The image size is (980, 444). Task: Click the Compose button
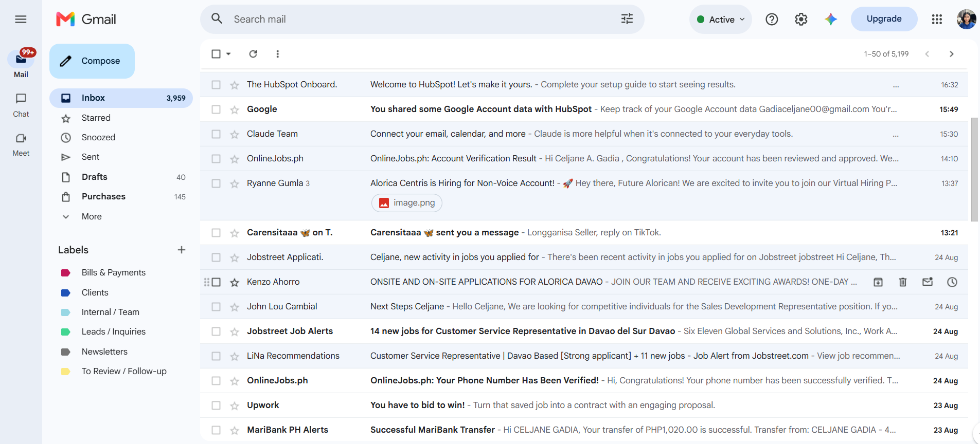pos(92,61)
